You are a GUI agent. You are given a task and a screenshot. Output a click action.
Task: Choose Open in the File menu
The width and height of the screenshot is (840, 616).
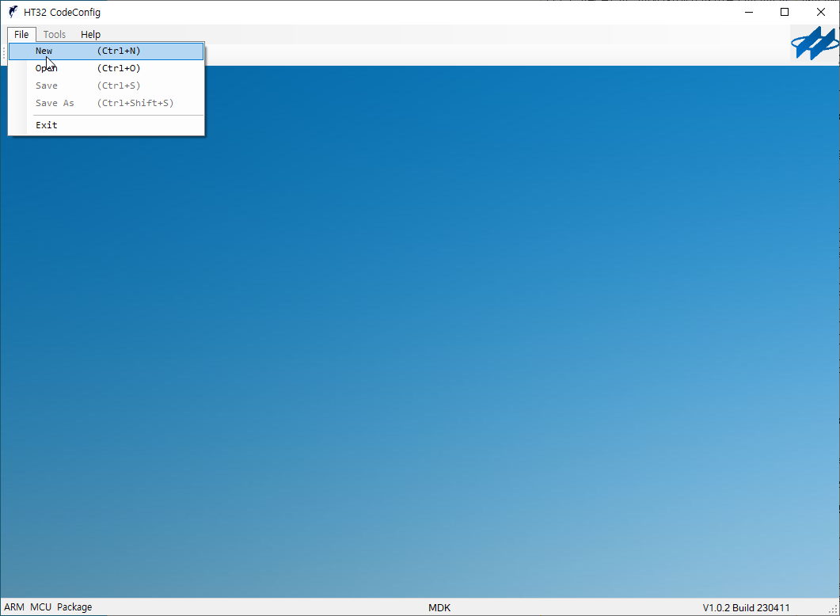point(106,68)
